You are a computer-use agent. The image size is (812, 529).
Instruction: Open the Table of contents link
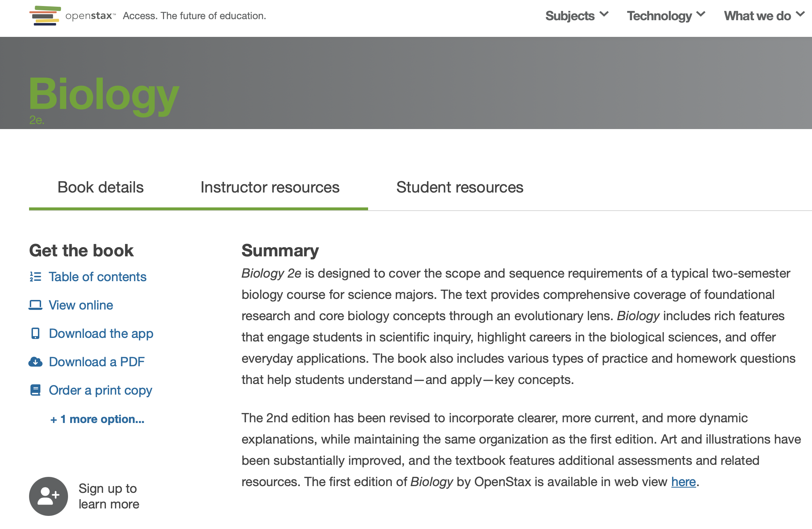click(x=97, y=277)
